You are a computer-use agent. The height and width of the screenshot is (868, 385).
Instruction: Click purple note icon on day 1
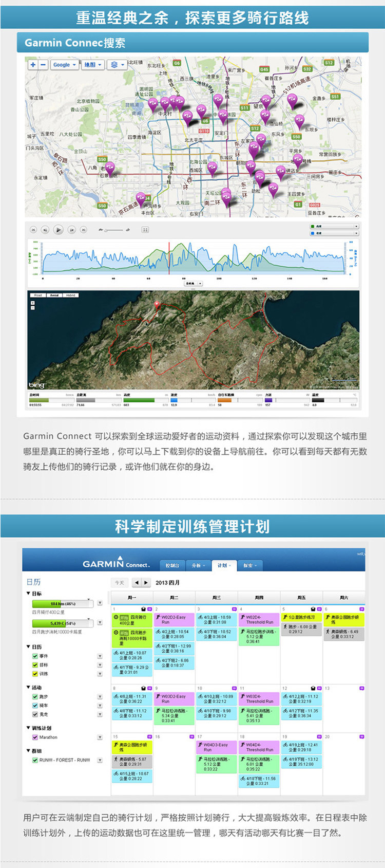[x=149, y=608]
